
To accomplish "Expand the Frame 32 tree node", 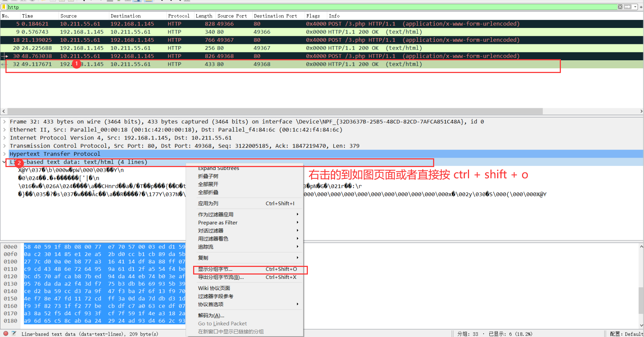I will pos(4,122).
